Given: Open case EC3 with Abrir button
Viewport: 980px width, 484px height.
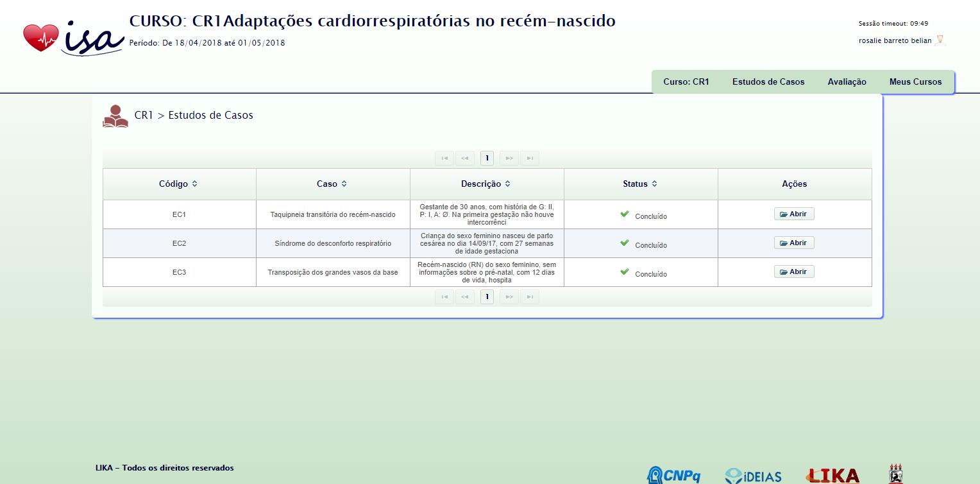Looking at the screenshot, I should [794, 272].
